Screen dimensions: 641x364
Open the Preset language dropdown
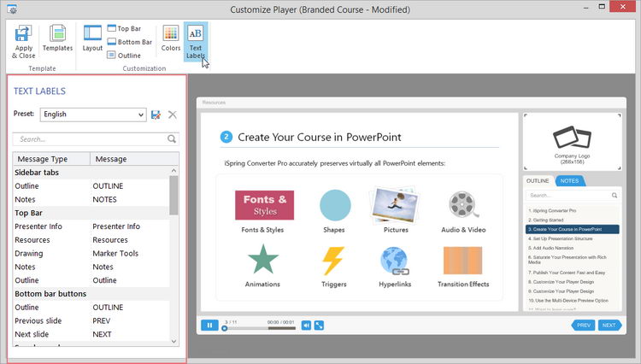click(x=93, y=114)
